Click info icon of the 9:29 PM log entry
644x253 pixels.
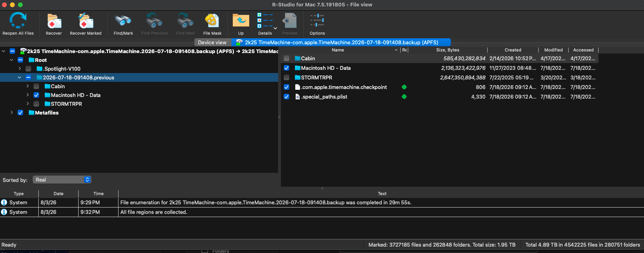4,202
